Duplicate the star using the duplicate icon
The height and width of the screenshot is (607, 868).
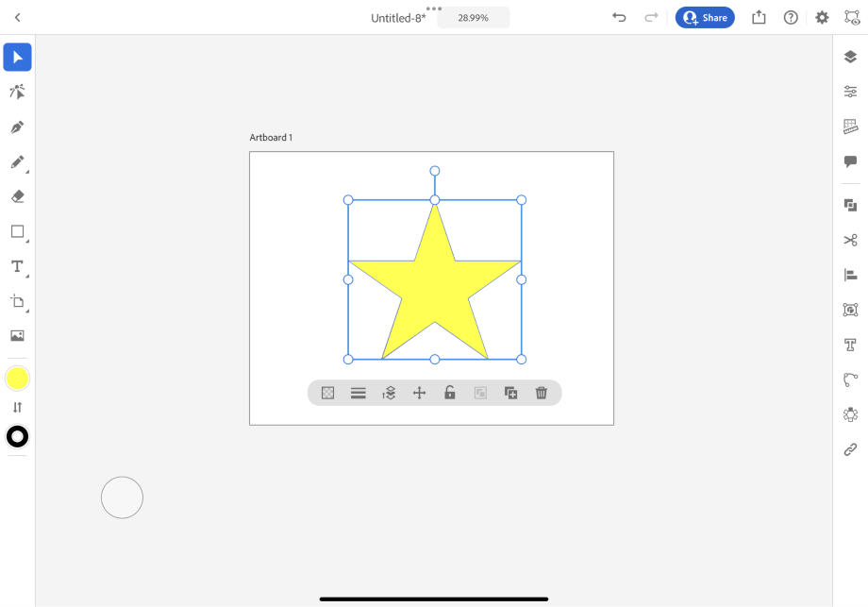point(511,393)
